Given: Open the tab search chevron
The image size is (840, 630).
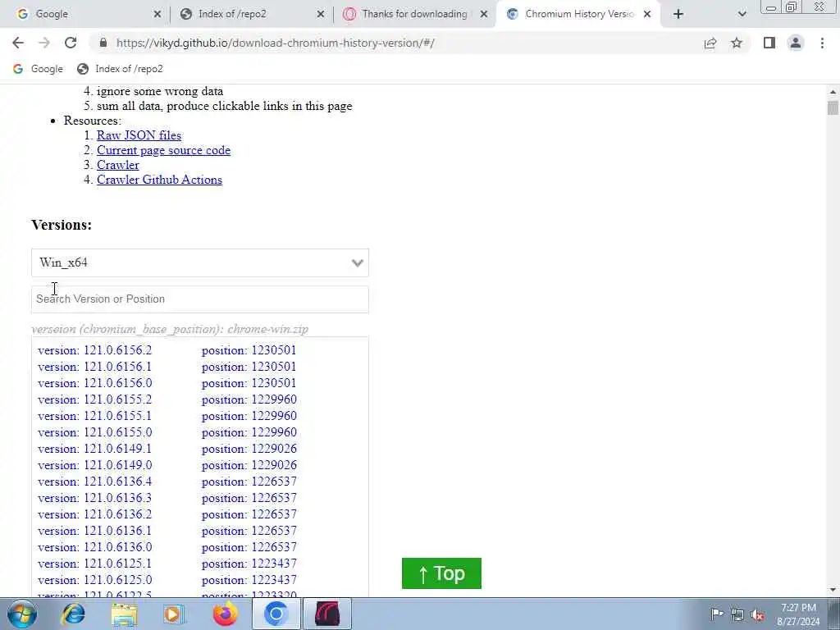Looking at the screenshot, I should tap(742, 14).
